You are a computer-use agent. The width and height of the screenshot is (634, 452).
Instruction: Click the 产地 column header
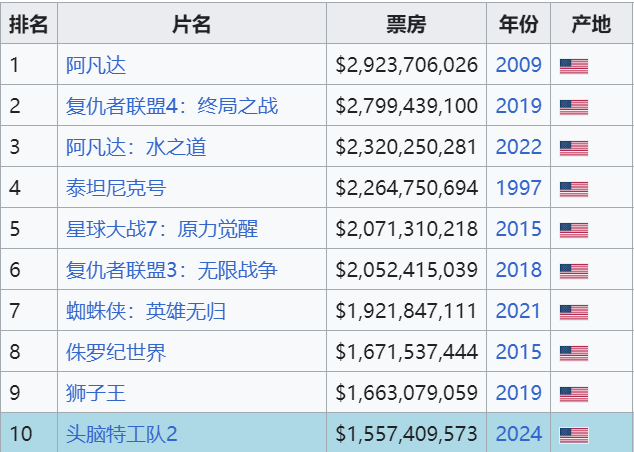tap(592, 24)
